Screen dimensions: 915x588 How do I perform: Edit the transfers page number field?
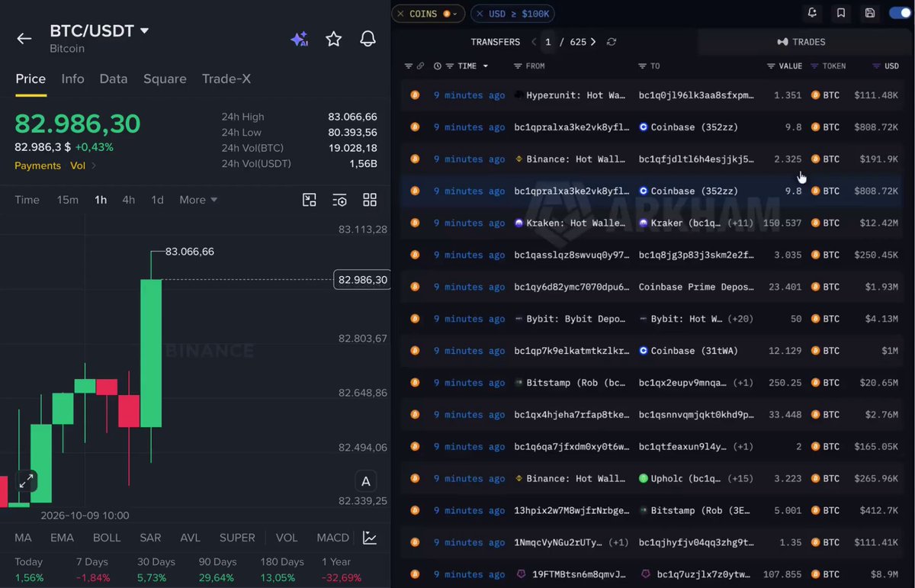548,42
